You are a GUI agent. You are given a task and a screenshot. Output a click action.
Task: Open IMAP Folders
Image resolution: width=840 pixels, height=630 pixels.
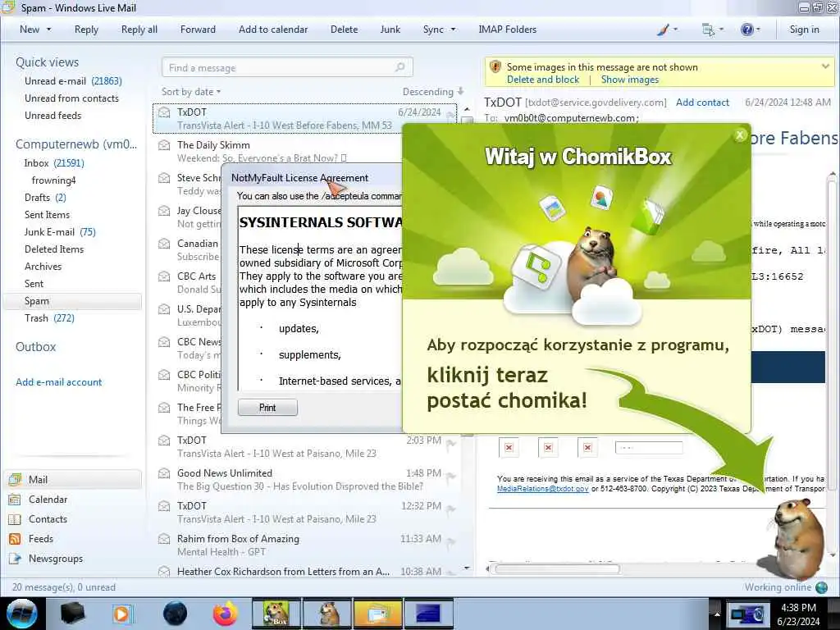tap(507, 30)
